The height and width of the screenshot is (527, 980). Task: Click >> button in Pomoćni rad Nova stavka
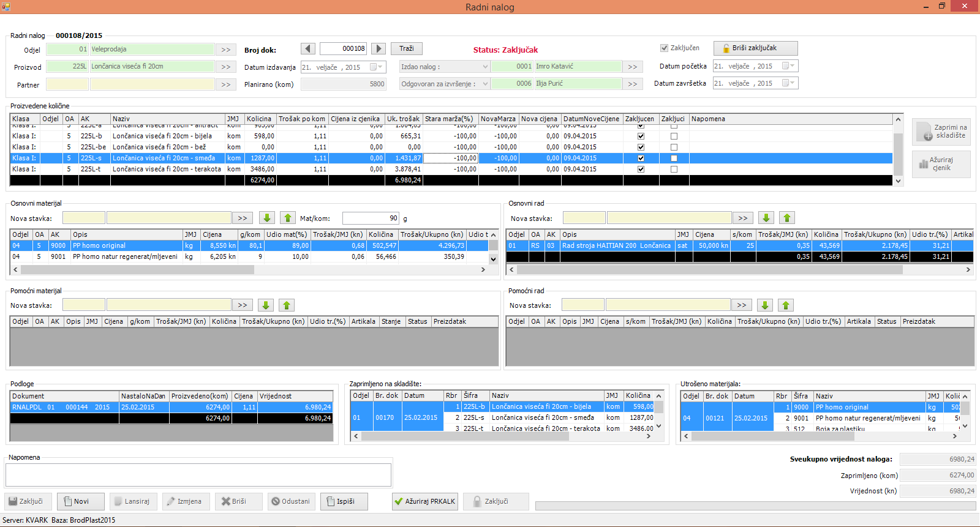742,305
